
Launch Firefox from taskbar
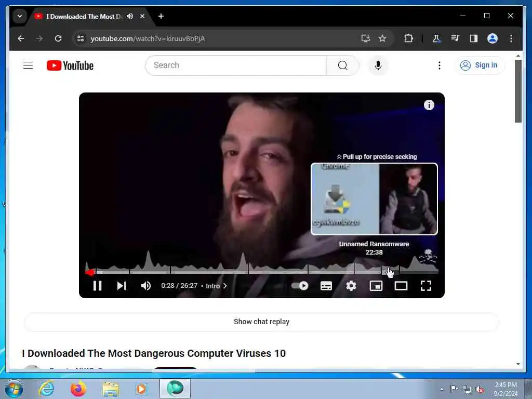pyautogui.click(x=78, y=389)
